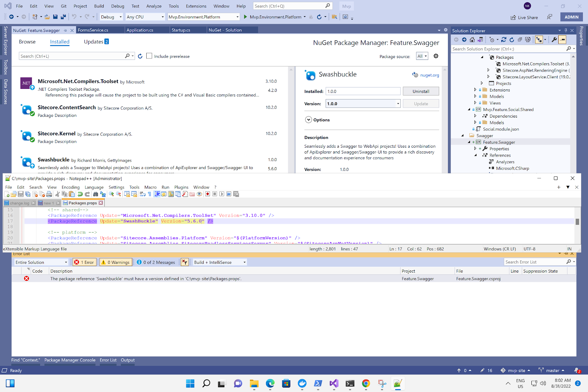
Task: Click green Start debugging arrow
Action: pyautogui.click(x=245, y=17)
